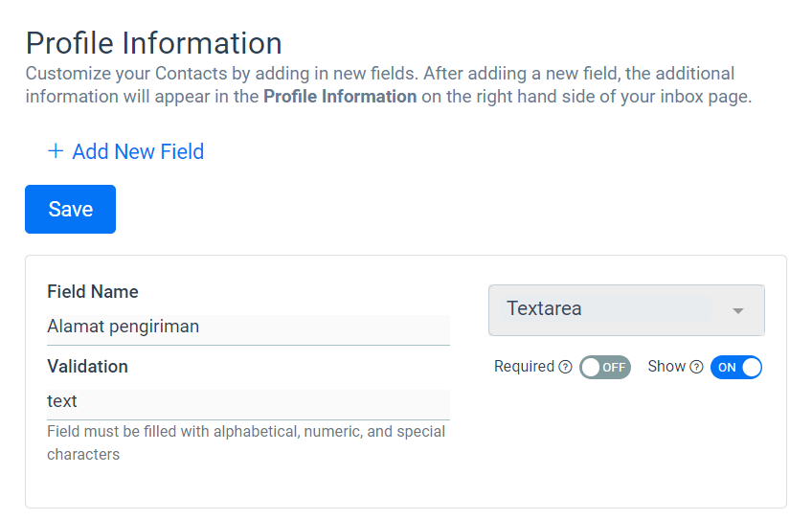Click the white knob of the Show toggle
Viewport: 812px width, 520px height.
point(752,367)
